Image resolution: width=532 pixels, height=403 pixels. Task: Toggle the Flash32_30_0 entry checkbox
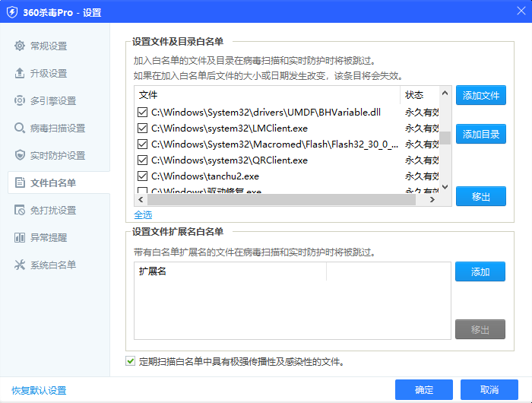coord(143,144)
